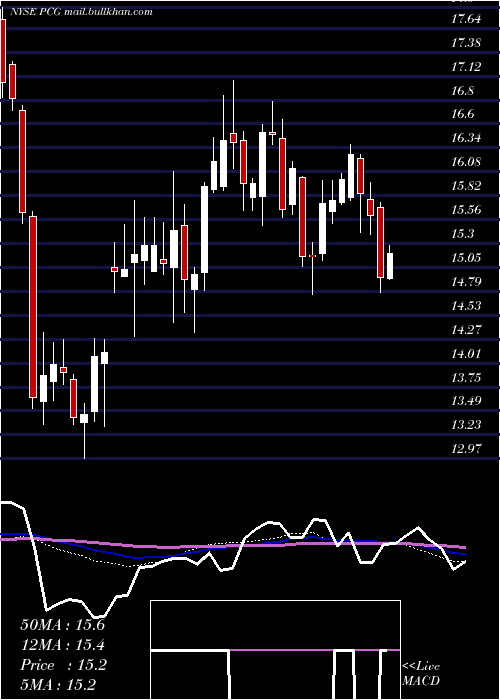Click the 13.75 price axis label
Screen dimensions: 500x700
click(x=466, y=378)
